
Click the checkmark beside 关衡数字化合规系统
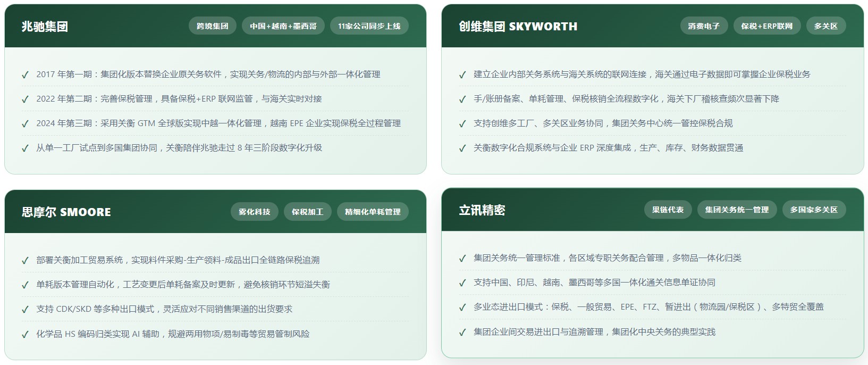pyautogui.click(x=462, y=148)
